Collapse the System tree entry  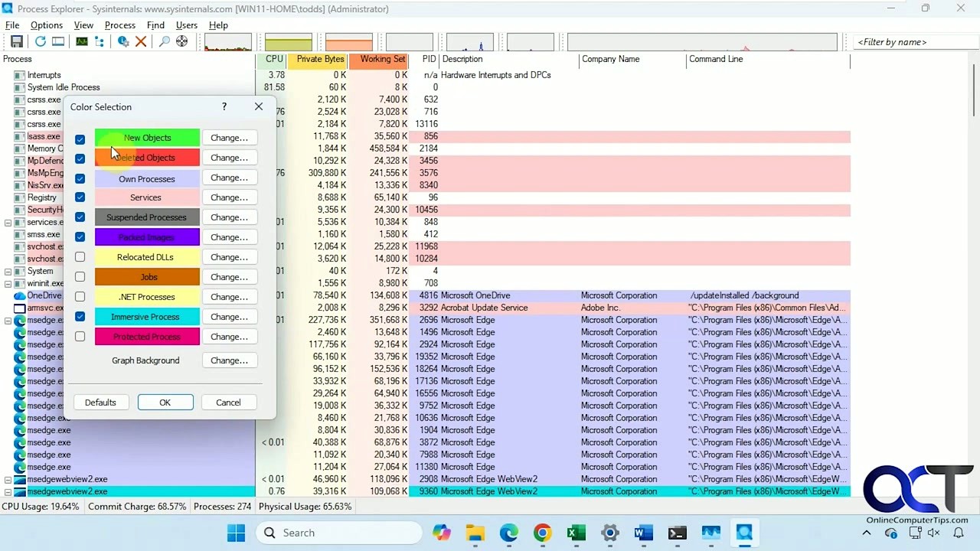(8, 271)
